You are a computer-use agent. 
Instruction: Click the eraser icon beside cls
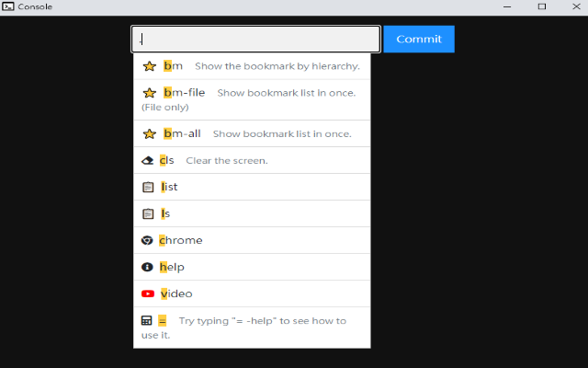[148, 160]
